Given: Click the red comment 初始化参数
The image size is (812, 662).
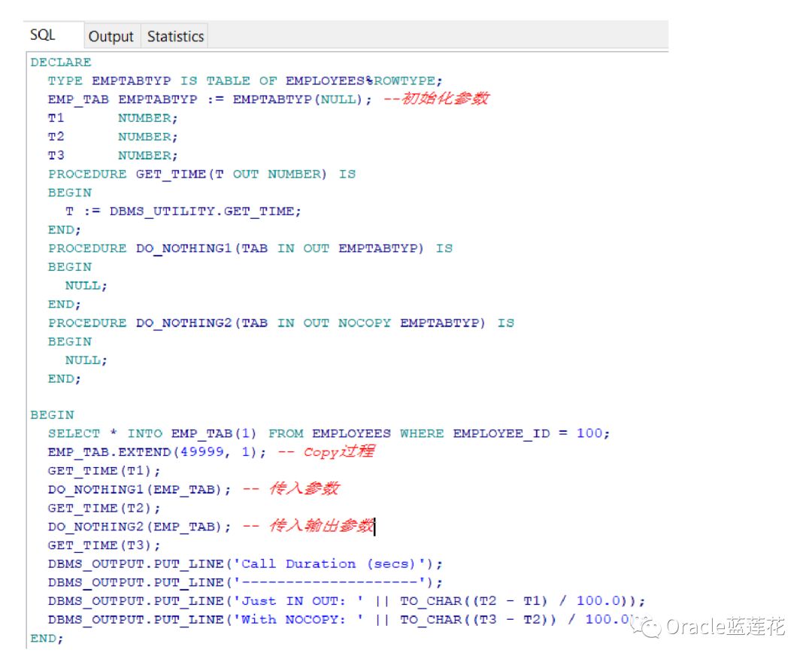Looking at the screenshot, I should (451, 99).
